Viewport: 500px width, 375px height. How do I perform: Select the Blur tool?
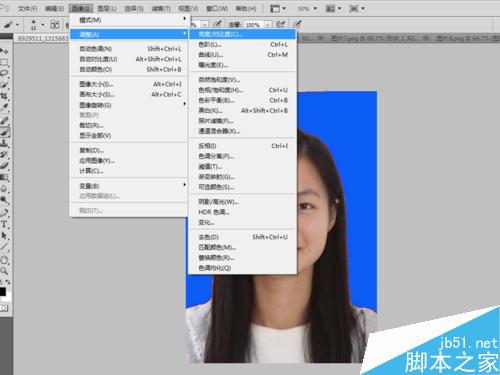click(x=4, y=189)
